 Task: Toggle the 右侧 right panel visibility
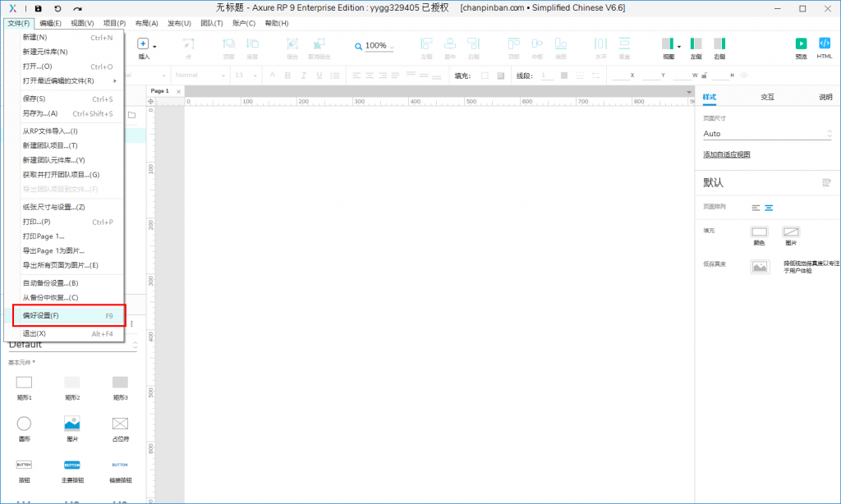point(719,44)
